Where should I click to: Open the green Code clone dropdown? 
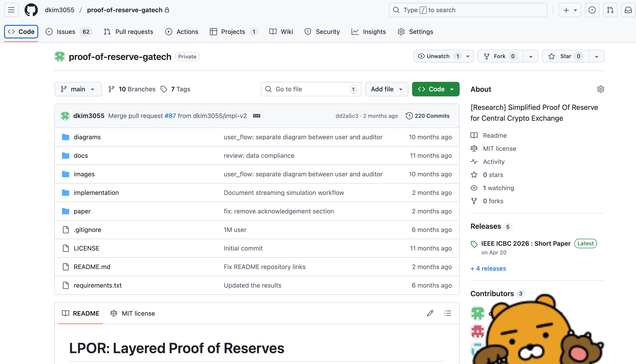click(436, 89)
